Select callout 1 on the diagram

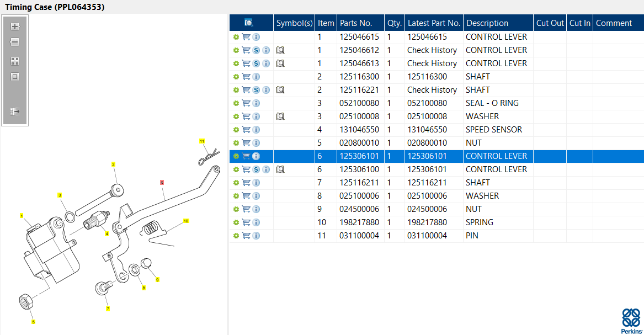(x=22, y=216)
